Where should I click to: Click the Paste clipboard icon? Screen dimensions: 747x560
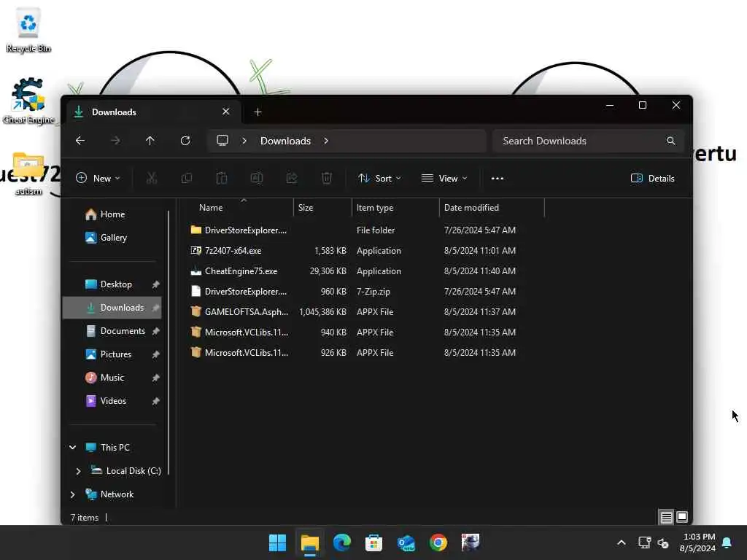[x=222, y=178]
